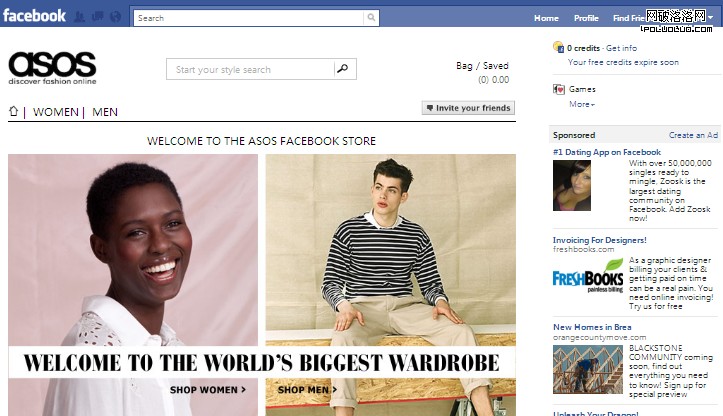Go to Facebook Profile tab
723x416 pixels.
coord(585,18)
